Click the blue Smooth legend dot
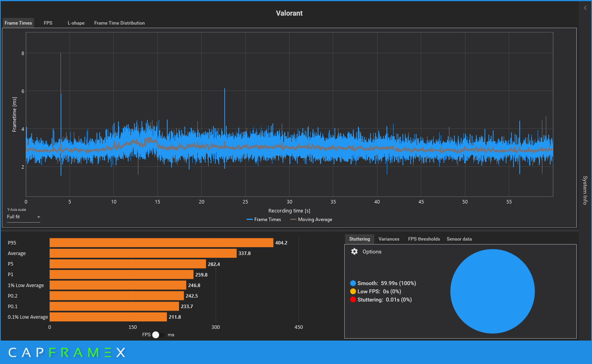Viewport: 592px width, 364px height. point(353,283)
